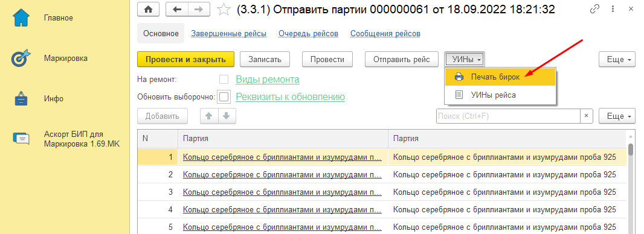Screen dimensions: 644x234
Task: Open the Очередь рейсов tab
Action: (x=309, y=34)
